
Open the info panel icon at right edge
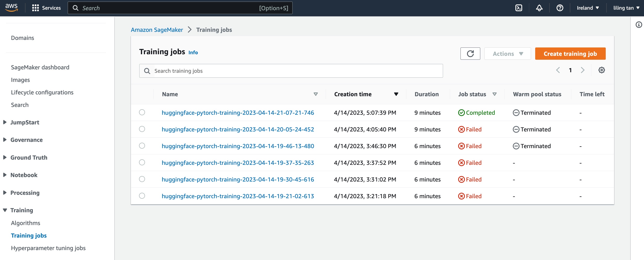pos(639,25)
